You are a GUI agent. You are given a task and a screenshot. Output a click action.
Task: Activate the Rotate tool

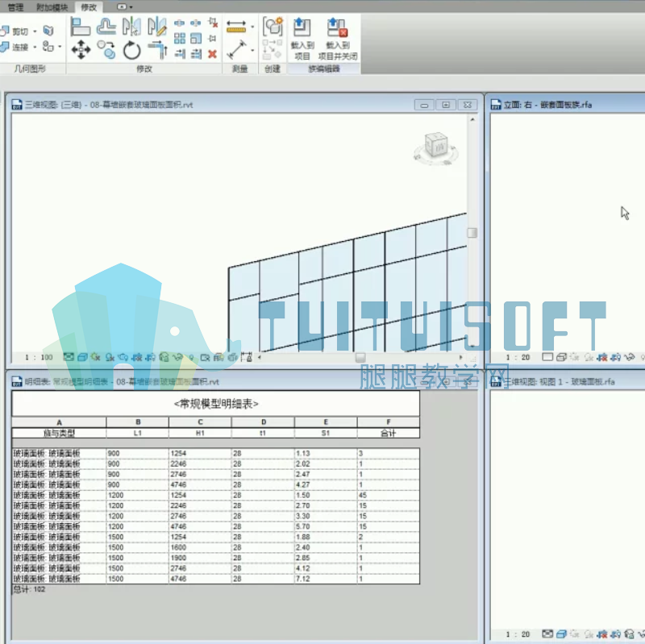(x=131, y=51)
